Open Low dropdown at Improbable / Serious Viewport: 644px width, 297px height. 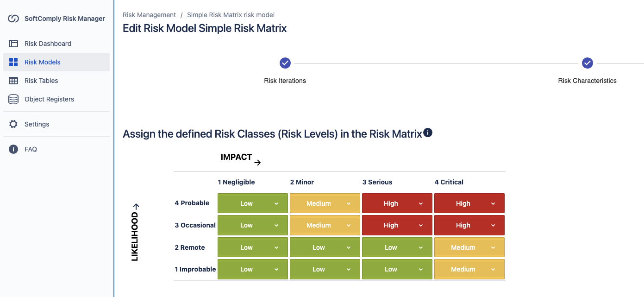point(397,269)
